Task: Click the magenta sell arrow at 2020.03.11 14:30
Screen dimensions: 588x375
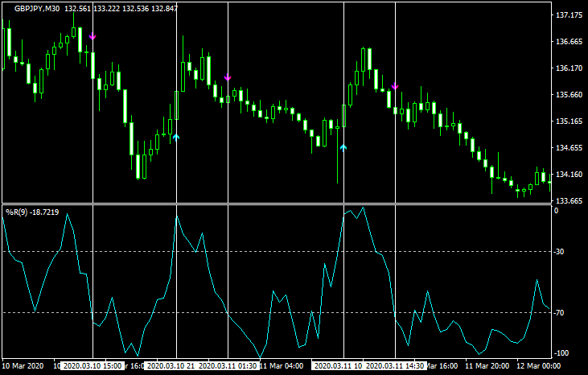Action: coord(395,86)
